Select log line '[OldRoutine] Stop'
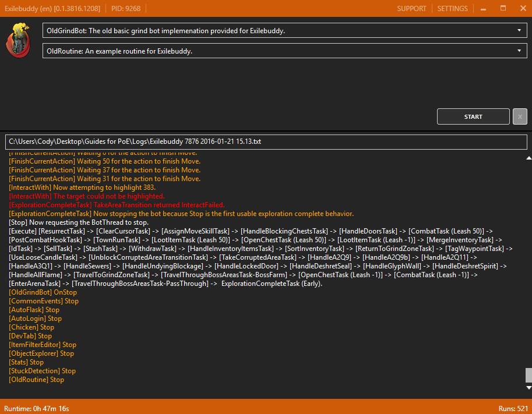Image resolution: width=532 pixels, height=414 pixels. click(x=36, y=380)
